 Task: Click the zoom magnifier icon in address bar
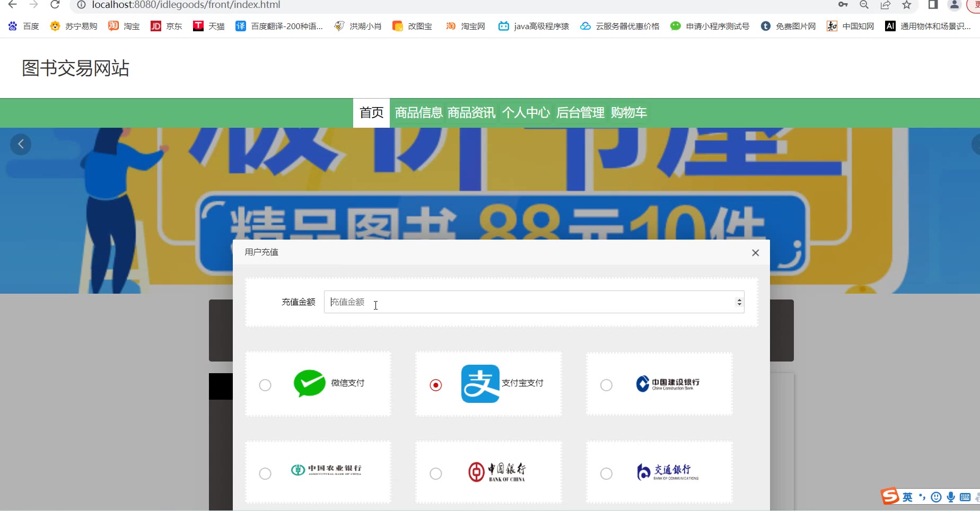864,5
